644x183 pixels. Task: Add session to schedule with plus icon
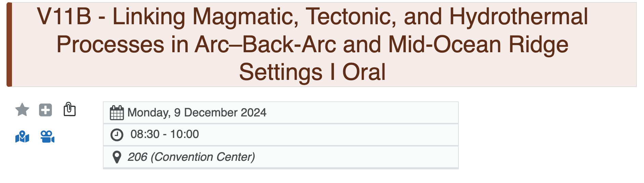[x=45, y=110]
